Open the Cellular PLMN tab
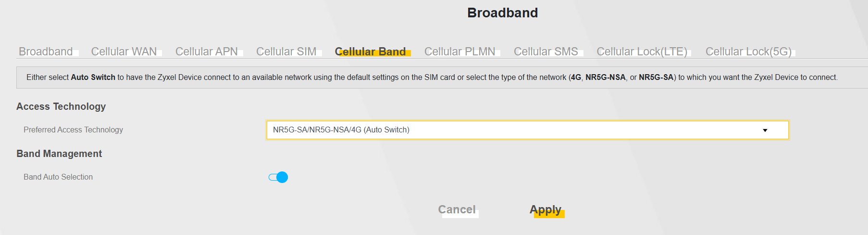This screenshot has height=235, width=868. [460, 52]
